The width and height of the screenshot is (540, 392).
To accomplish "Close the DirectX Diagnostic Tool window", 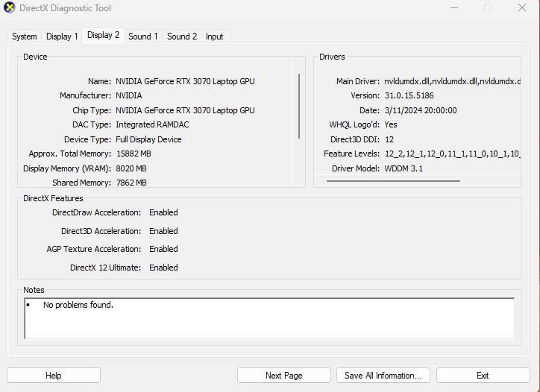I will tap(522, 7).
